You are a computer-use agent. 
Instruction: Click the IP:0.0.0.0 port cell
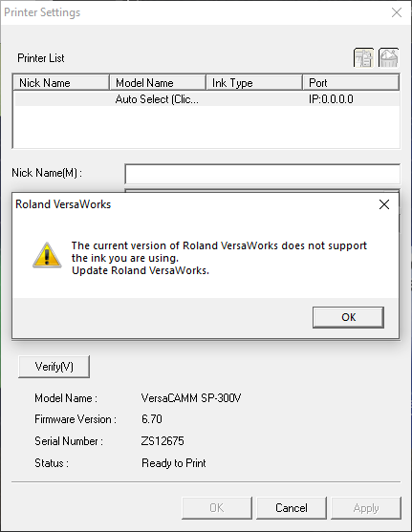331,99
